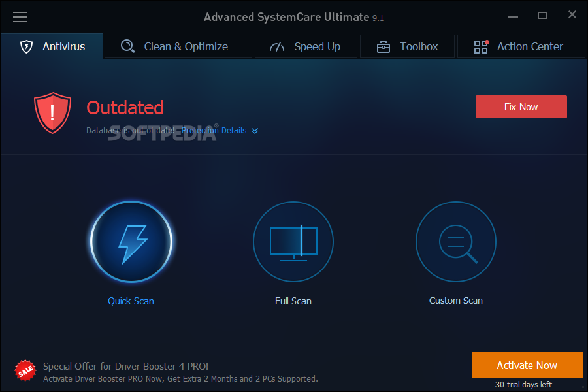Click the red SALE badge icon
Viewport: 588px width, 392px height.
tap(25, 370)
